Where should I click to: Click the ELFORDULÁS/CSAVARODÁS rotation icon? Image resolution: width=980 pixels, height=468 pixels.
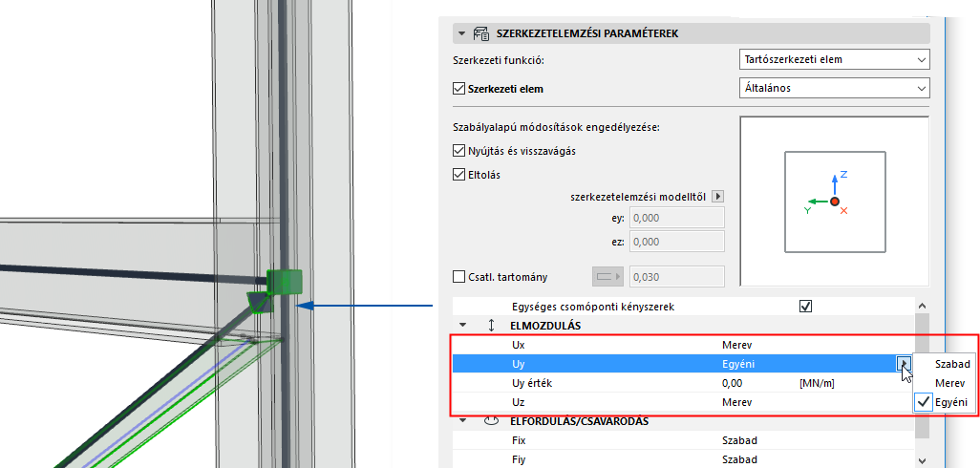point(491,420)
